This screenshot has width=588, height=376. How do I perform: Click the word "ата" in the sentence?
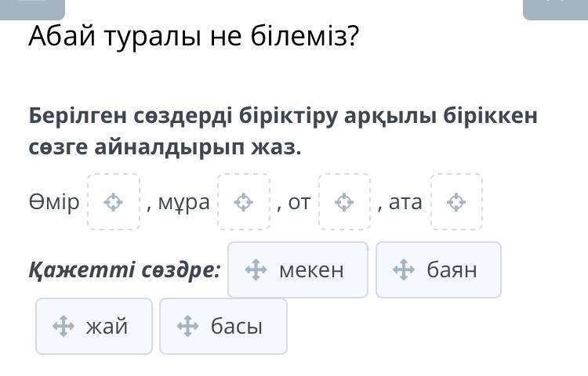405,202
